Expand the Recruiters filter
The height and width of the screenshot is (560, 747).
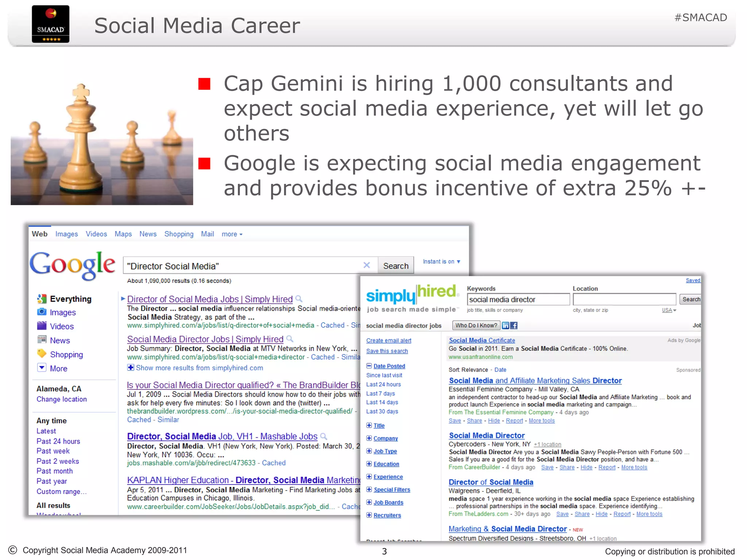[369, 515]
